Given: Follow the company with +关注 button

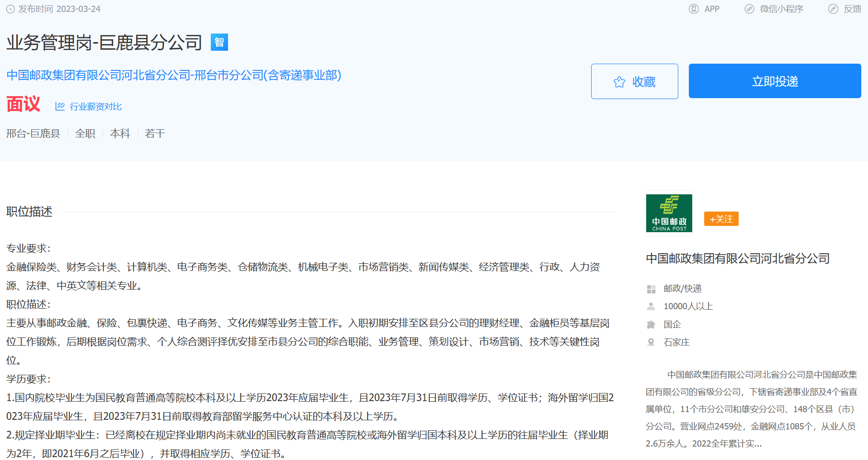Looking at the screenshot, I should 721,219.
